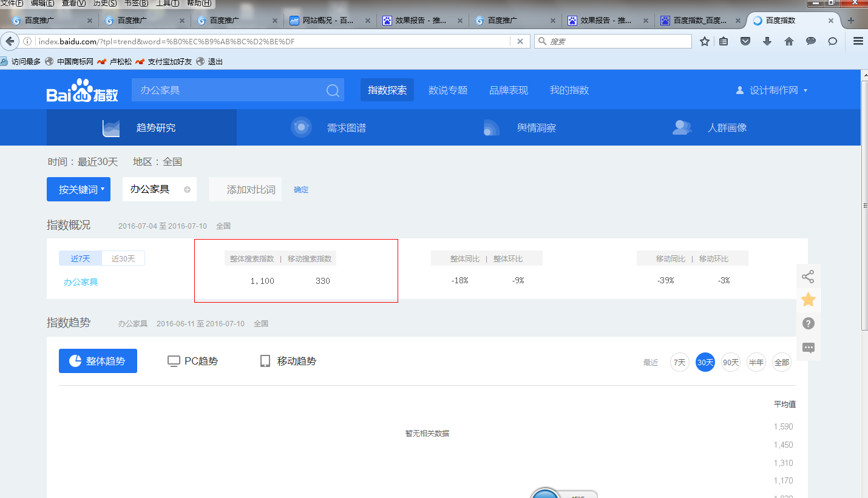Screen dimensions: 868x498
Task: Open the Firefox hamburger menu
Action: click(x=857, y=41)
